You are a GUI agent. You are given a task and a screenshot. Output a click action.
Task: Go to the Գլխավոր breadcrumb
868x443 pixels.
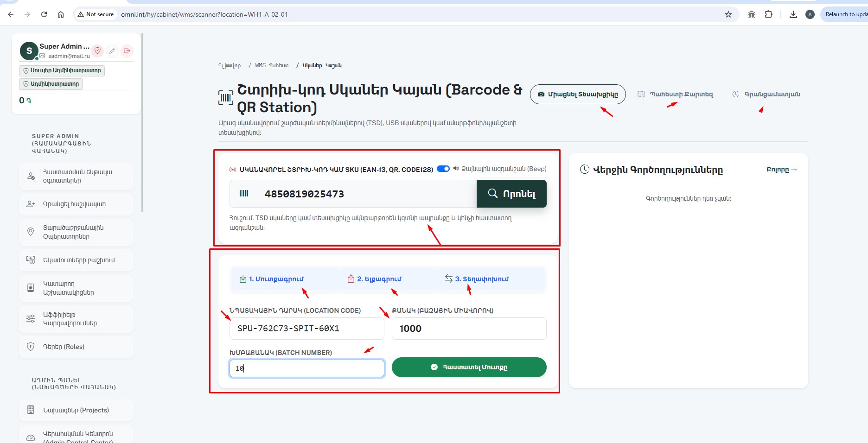(230, 65)
